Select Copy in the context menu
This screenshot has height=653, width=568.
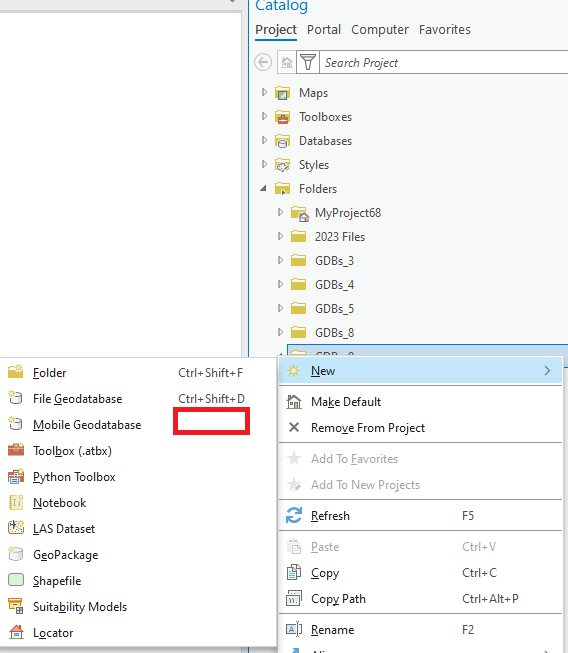point(421,573)
